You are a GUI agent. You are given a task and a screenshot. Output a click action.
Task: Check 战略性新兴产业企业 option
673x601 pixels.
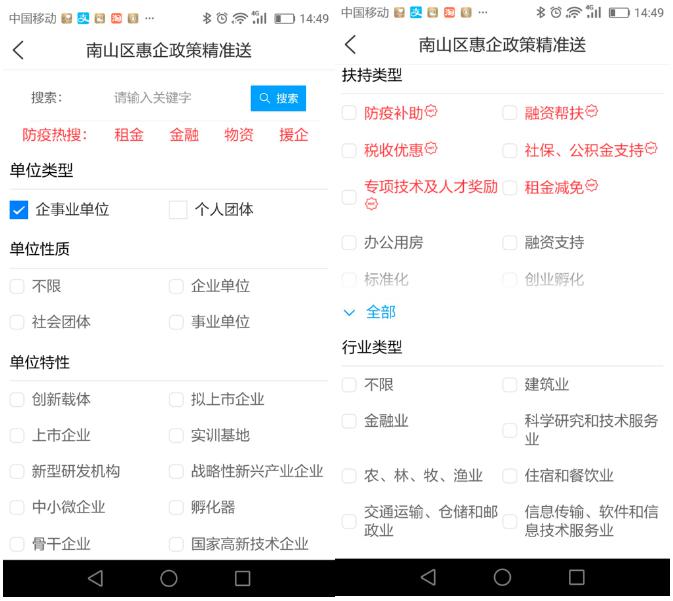pyautogui.click(x=176, y=471)
